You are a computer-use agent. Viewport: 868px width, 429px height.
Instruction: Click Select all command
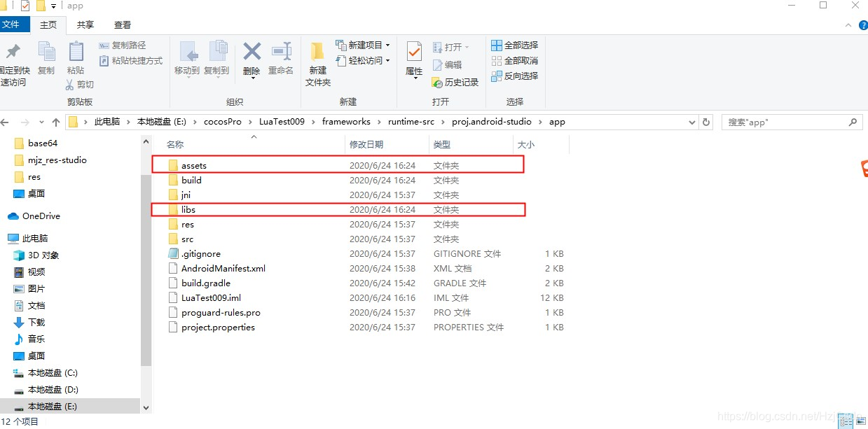[x=515, y=45]
